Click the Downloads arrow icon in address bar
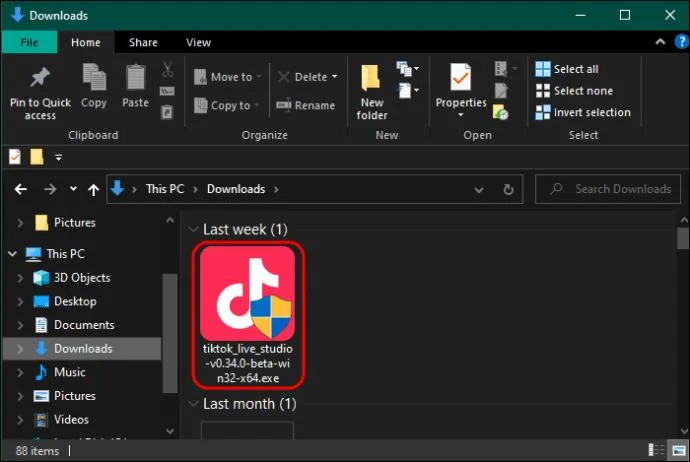690x462 pixels. pos(117,189)
